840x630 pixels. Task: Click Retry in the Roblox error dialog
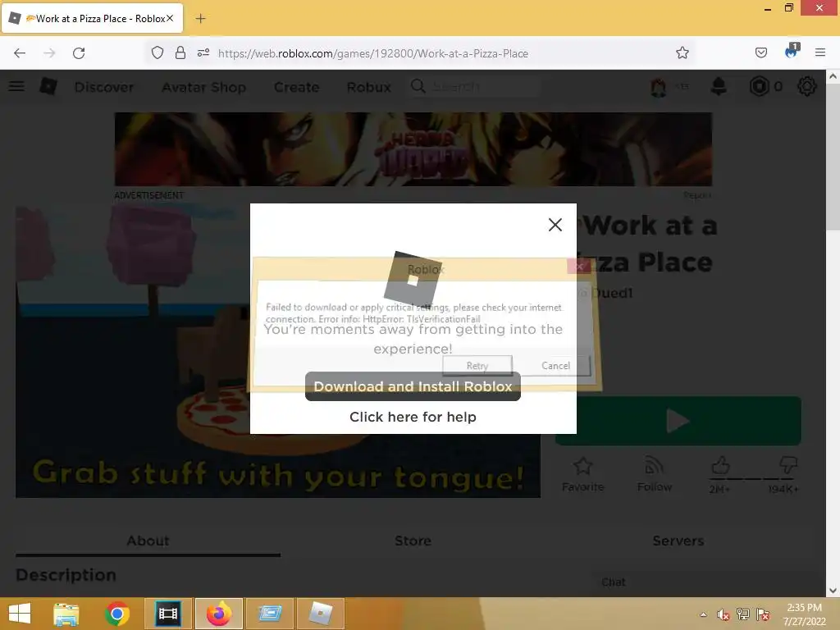click(477, 365)
